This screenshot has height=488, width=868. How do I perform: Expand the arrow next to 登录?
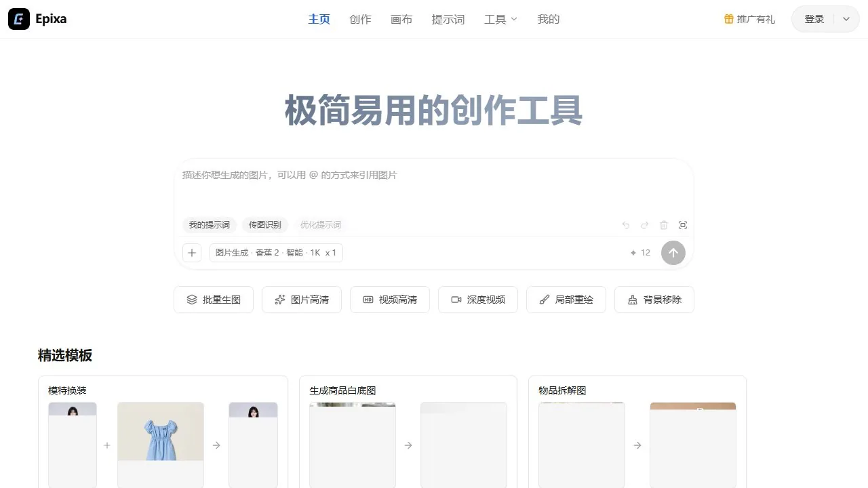click(x=846, y=19)
